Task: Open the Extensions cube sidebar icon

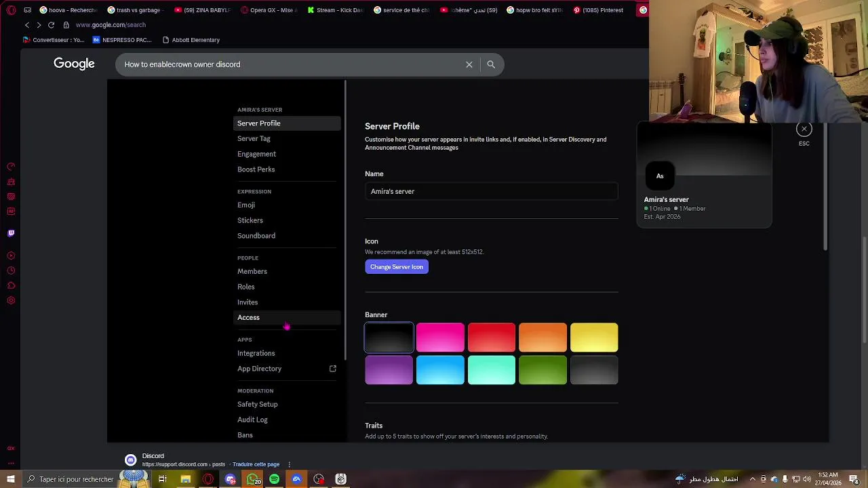Action: pos(11,286)
